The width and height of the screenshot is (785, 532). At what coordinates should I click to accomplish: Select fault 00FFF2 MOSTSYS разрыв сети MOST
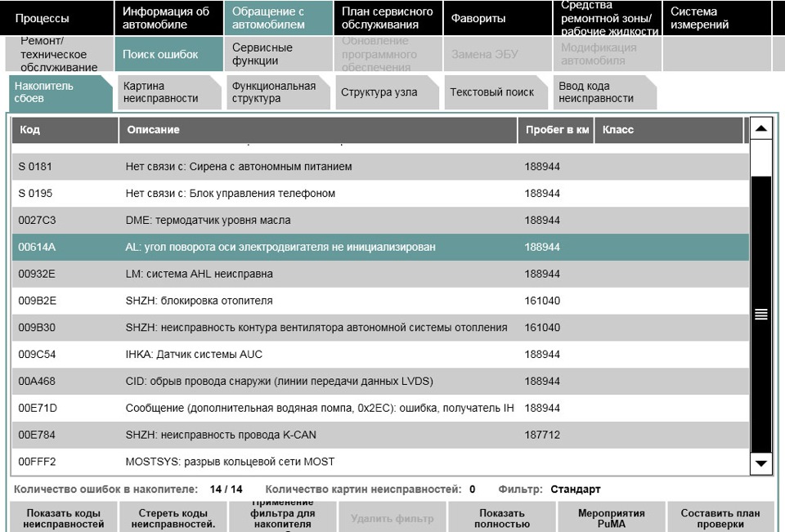pyautogui.click(x=380, y=462)
